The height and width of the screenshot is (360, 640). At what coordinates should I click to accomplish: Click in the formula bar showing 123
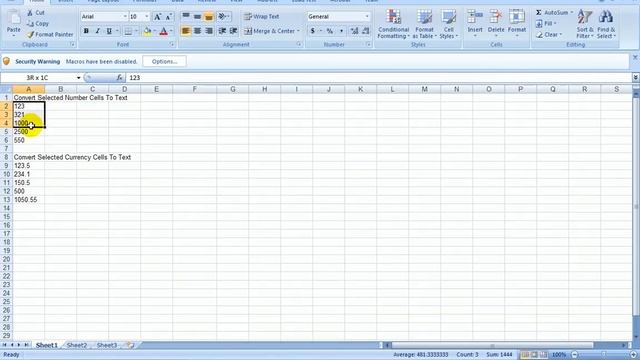pos(379,78)
